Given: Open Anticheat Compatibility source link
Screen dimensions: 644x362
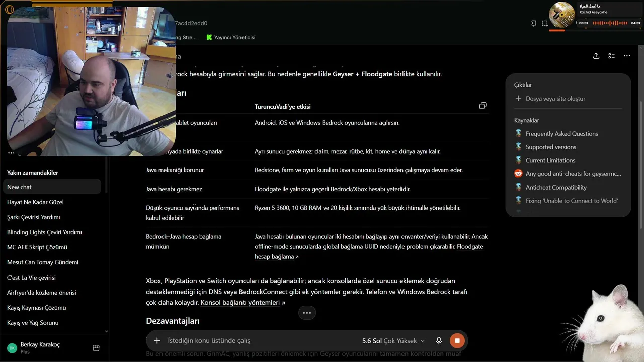Looking at the screenshot, I should 556,188.
